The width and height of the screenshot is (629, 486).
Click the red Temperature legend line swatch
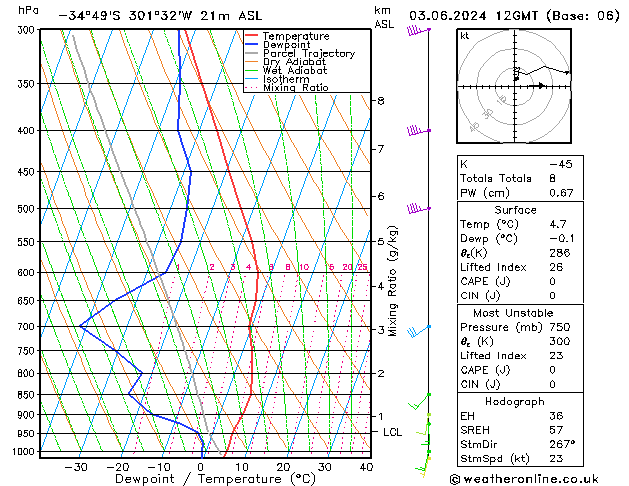[252, 36]
